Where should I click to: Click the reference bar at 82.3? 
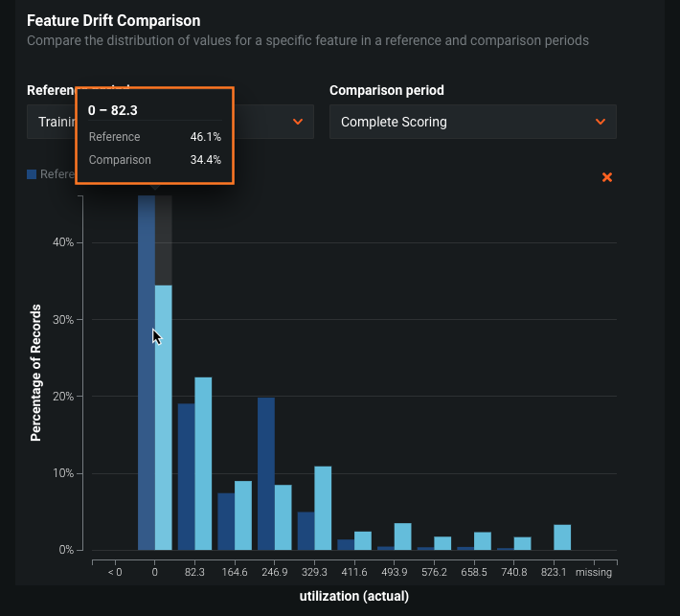186,477
